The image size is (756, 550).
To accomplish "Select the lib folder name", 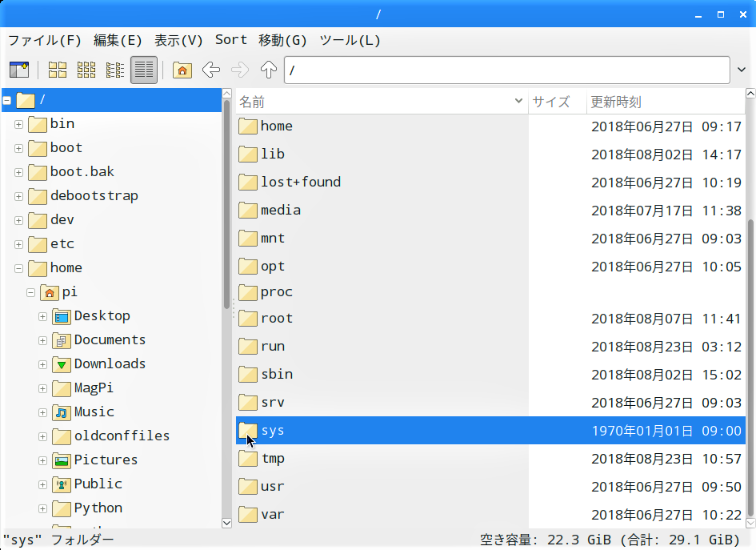I will click(x=273, y=154).
